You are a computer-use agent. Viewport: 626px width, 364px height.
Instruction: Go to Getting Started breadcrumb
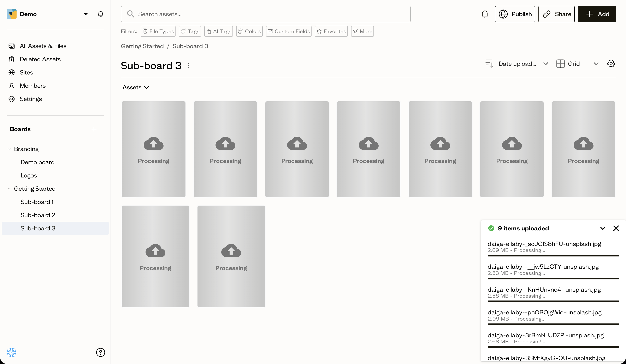142,46
